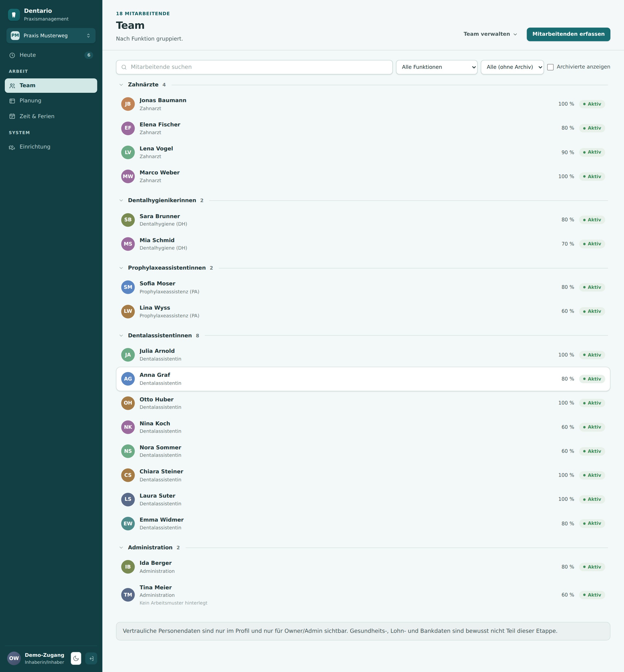Open Elena Fischer's EF avatar

point(128,128)
